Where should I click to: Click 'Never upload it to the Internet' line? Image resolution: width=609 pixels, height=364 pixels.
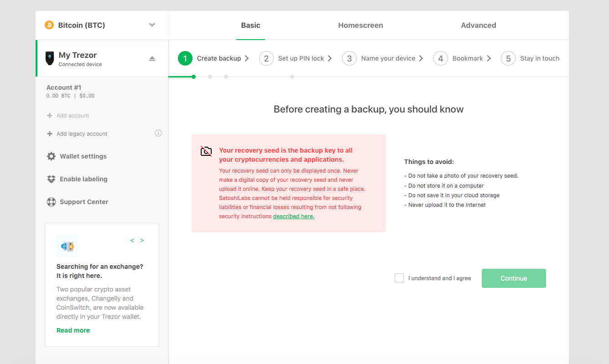tap(445, 205)
